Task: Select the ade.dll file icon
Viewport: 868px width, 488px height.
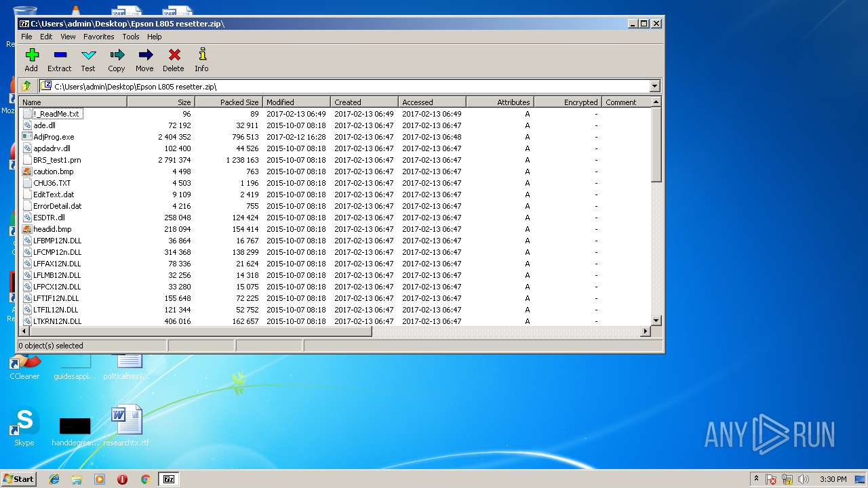Action: (27, 125)
